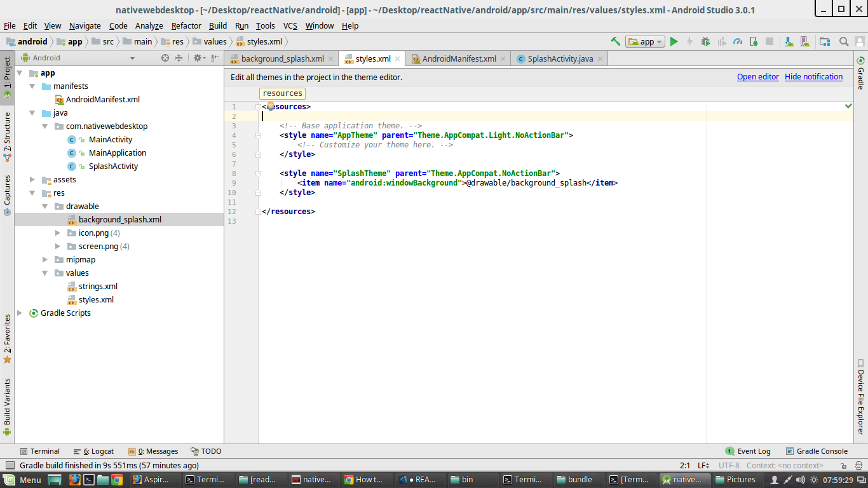Screen dimensions: 868x488
Task: Collapse the java folder arrow
Action: 32,113
